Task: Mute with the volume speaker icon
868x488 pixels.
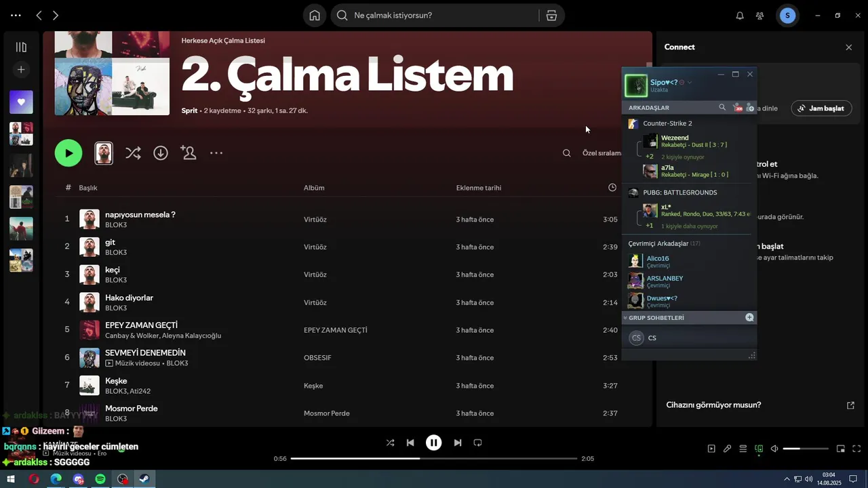Action: (x=774, y=449)
